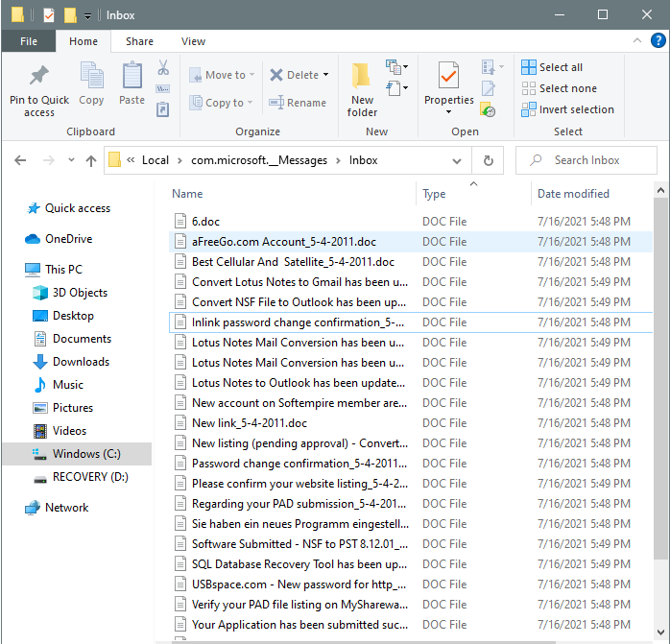Select SQL Database Recovery Tool file
Viewport: 670px width, 644px height.
pyautogui.click(x=411, y=564)
